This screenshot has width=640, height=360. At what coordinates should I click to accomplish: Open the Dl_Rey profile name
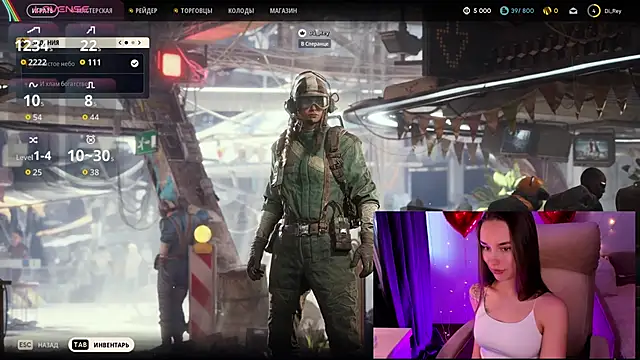click(613, 11)
